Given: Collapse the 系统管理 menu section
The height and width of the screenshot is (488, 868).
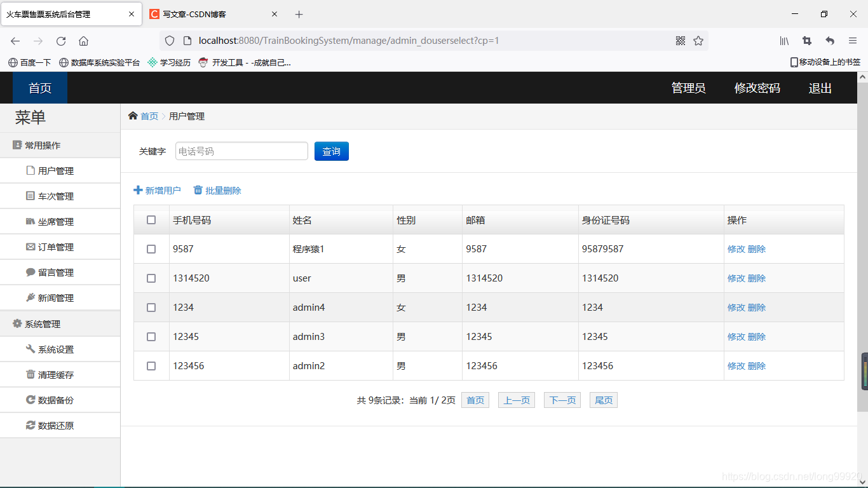Looking at the screenshot, I should click(60, 323).
